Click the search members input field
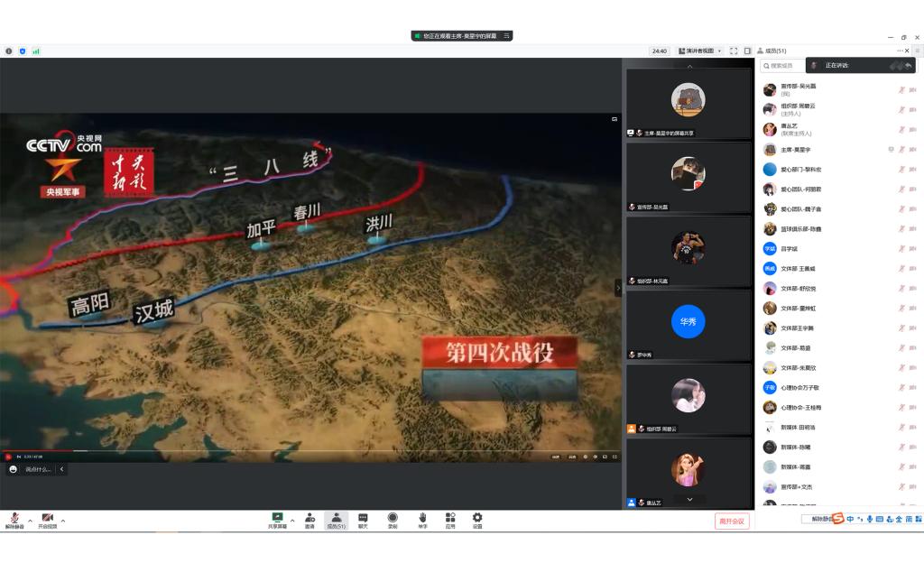This screenshot has width=924, height=563. click(783, 66)
